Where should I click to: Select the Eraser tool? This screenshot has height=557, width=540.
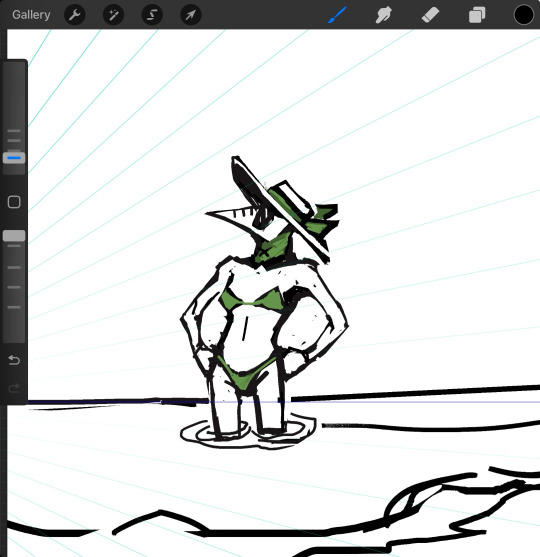coord(430,15)
